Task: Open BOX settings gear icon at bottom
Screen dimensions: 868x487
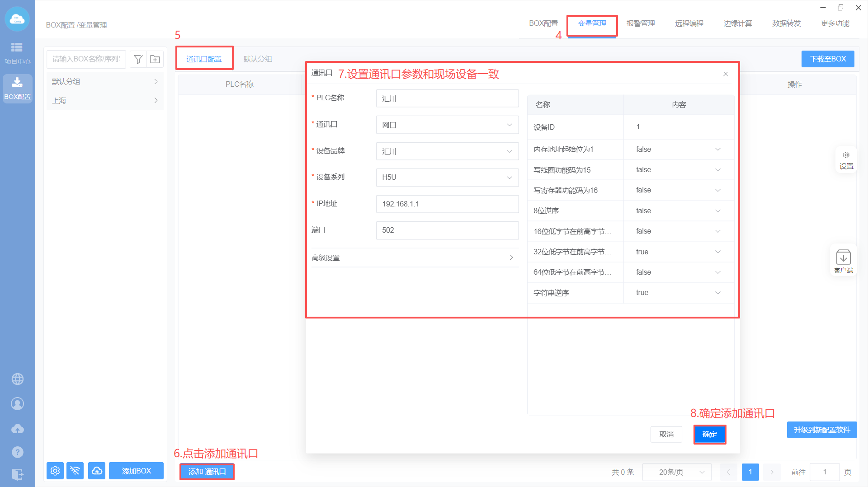Action: point(55,471)
